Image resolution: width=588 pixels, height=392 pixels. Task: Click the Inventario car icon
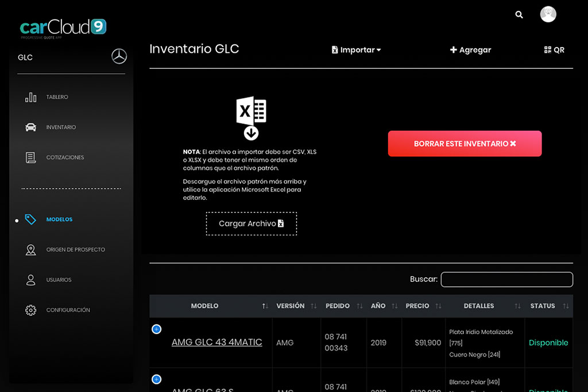31,127
